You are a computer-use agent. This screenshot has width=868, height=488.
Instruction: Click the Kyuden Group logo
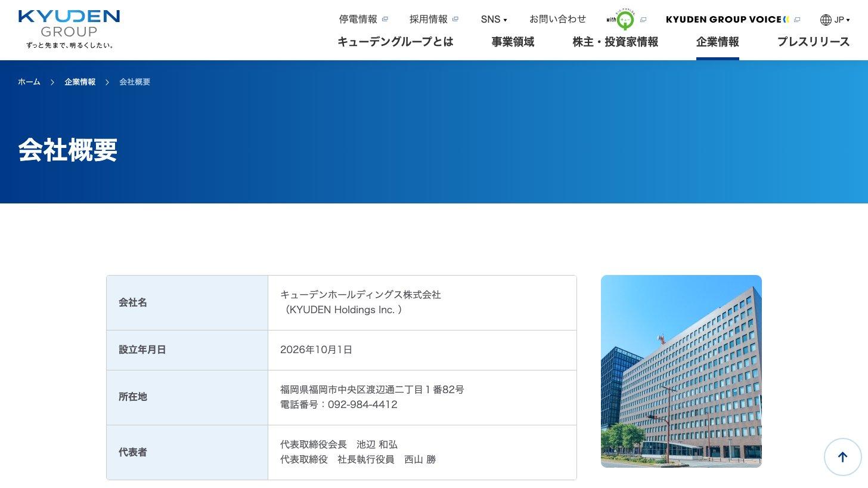[69, 29]
